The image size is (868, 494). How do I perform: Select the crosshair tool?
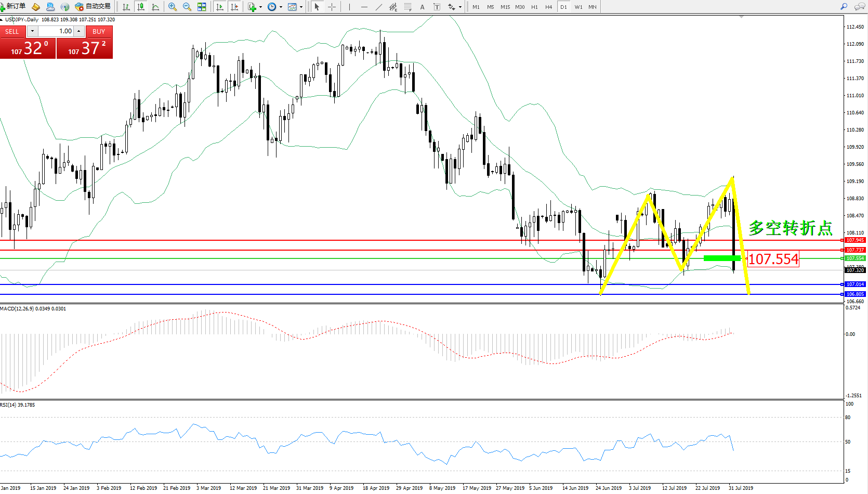332,7
